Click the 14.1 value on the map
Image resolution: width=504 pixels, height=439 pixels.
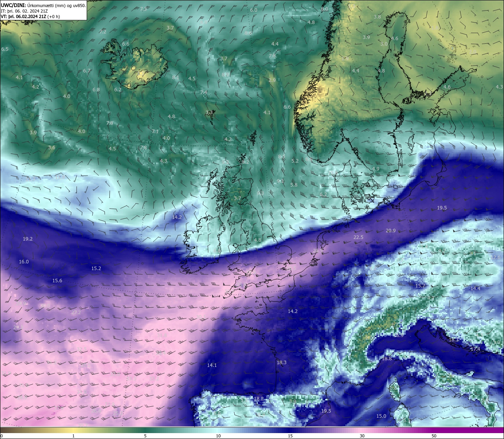pyautogui.click(x=212, y=365)
